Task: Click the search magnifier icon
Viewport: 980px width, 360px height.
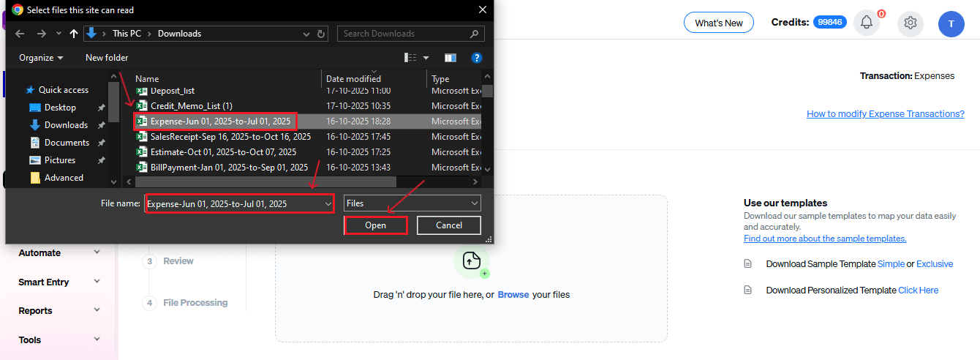Action: 475,34
